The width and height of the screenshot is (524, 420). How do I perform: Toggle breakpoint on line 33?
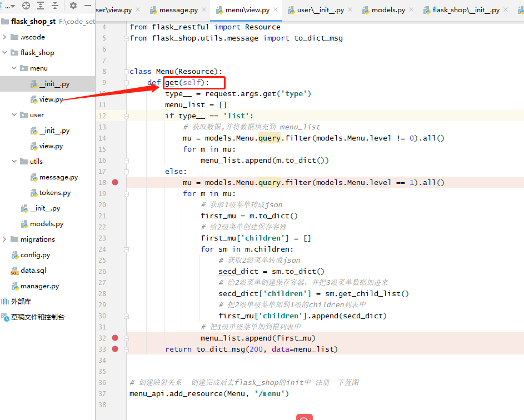coord(115,349)
